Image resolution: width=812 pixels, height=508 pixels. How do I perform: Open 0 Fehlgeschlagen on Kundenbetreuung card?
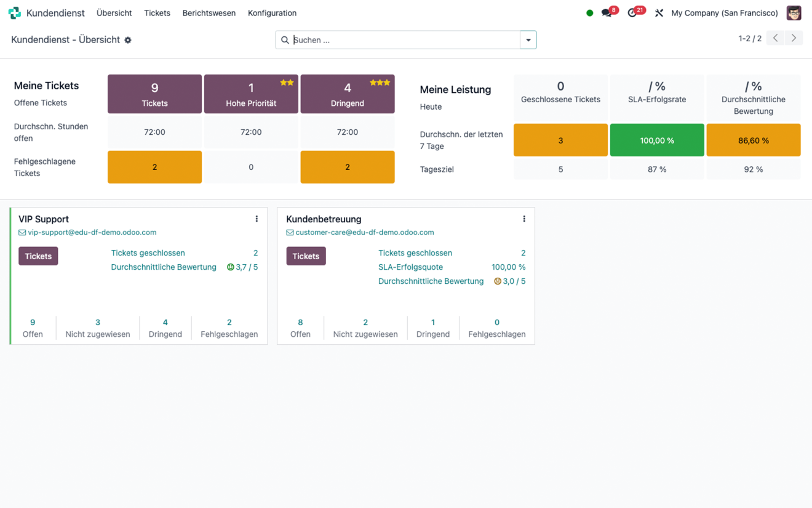[497, 328]
